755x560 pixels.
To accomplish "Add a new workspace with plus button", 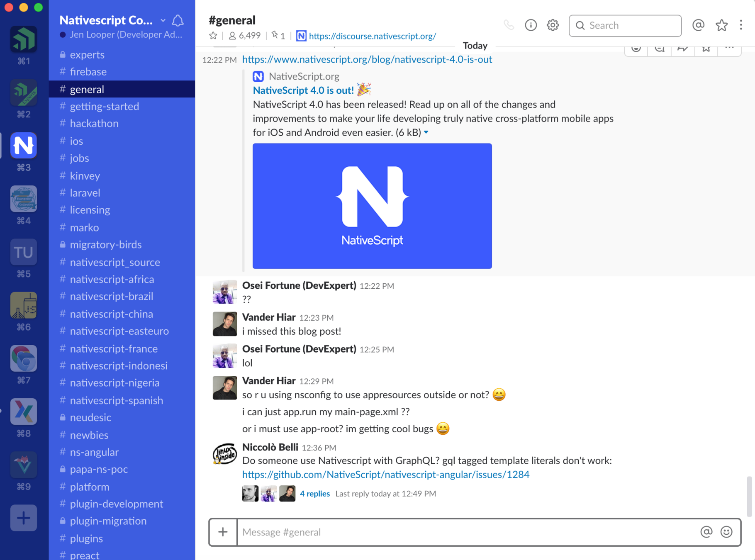I will point(24,518).
